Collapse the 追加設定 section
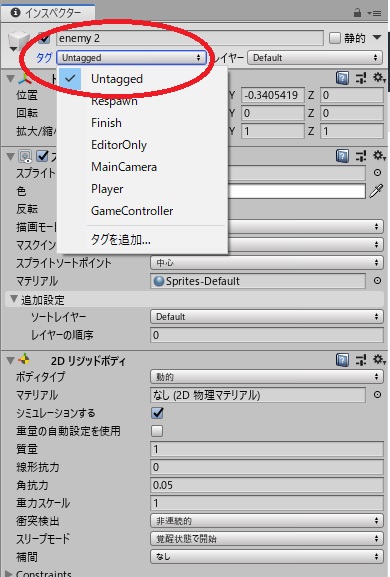The height and width of the screenshot is (577, 390). 14,300
